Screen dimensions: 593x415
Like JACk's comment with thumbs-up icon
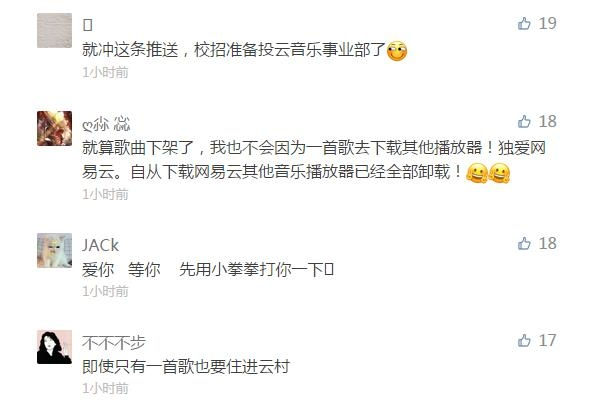point(524,243)
